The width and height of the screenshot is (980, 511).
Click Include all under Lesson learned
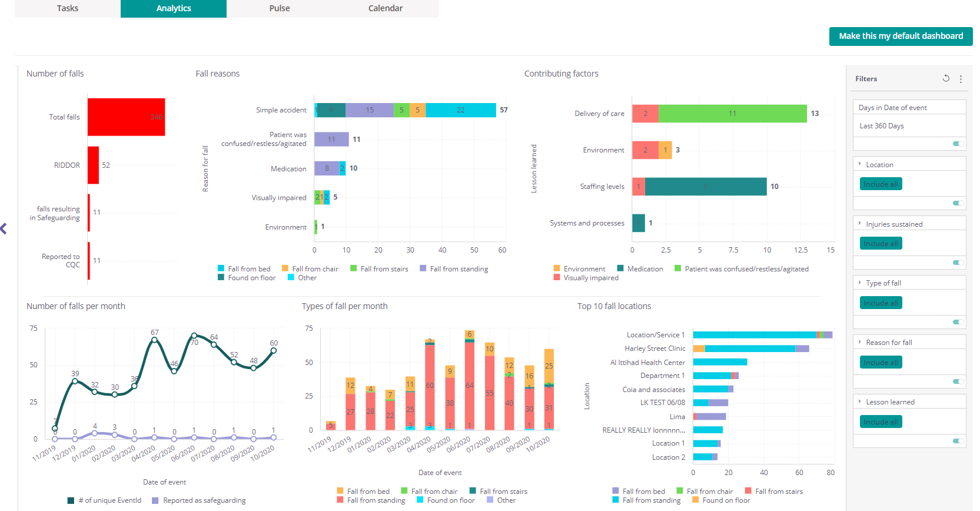(881, 422)
